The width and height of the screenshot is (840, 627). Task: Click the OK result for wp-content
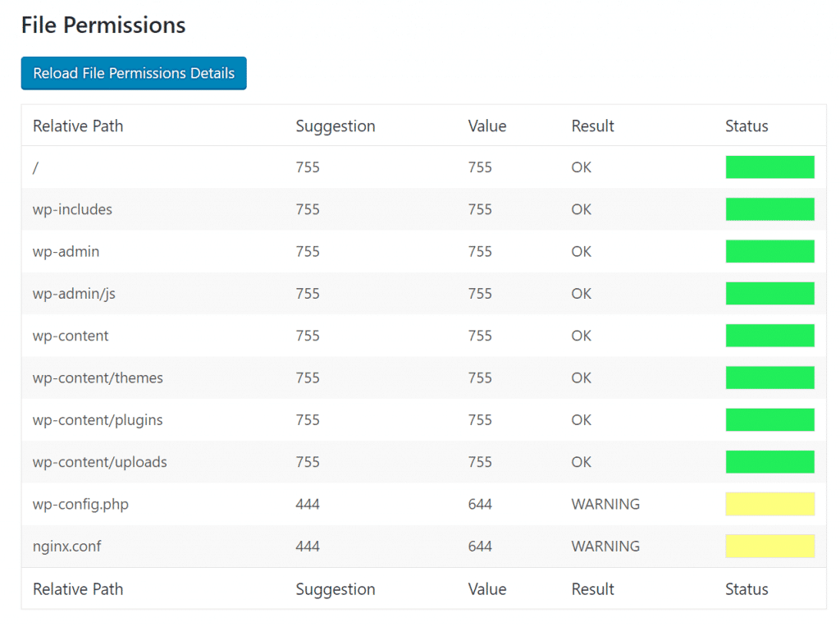[581, 336]
